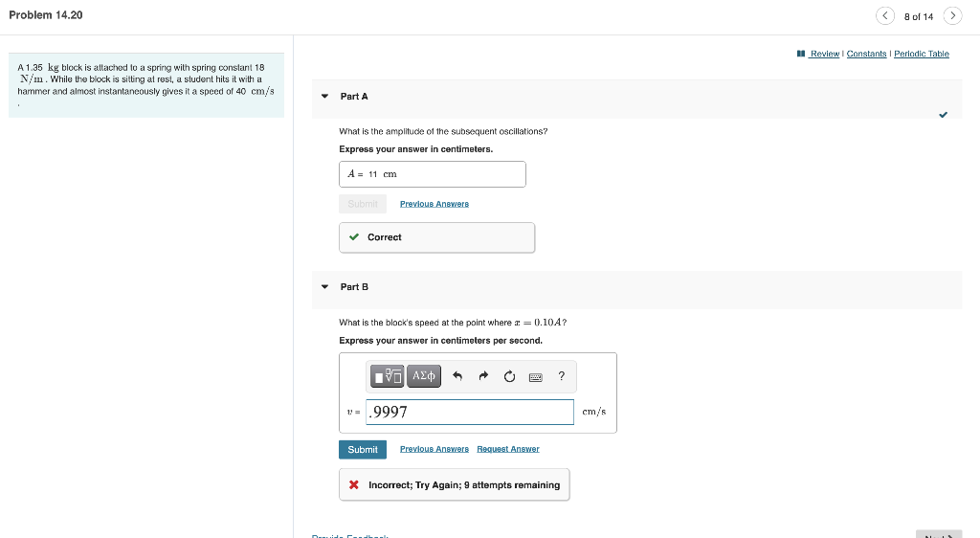Image resolution: width=980 pixels, height=538 pixels.
Task: Click the velocity answer input field
Action: pos(470,412)
